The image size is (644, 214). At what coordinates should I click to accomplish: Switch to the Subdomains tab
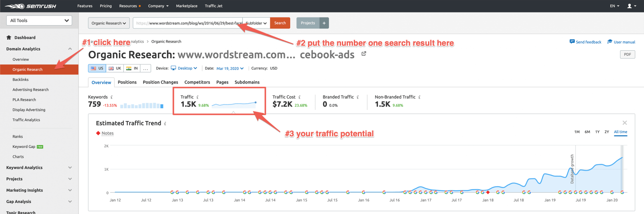(247, 82)
